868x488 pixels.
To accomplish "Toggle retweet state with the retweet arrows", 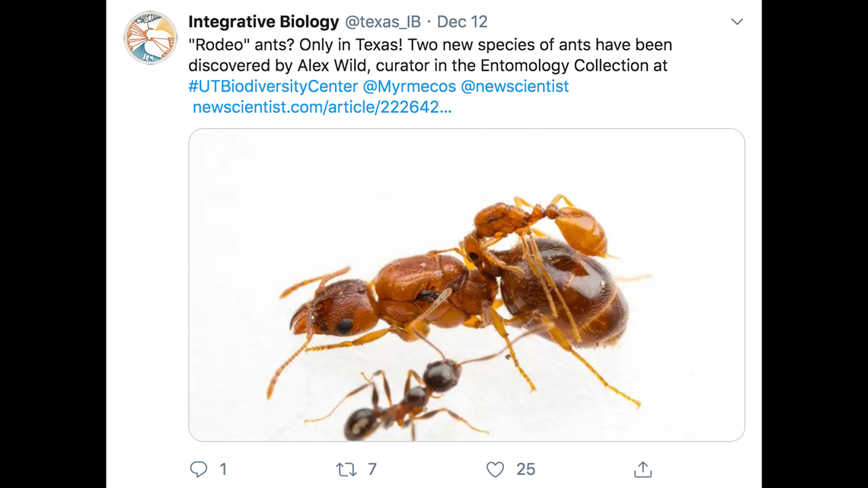I will pyautogui.click(x=347, y=470).
